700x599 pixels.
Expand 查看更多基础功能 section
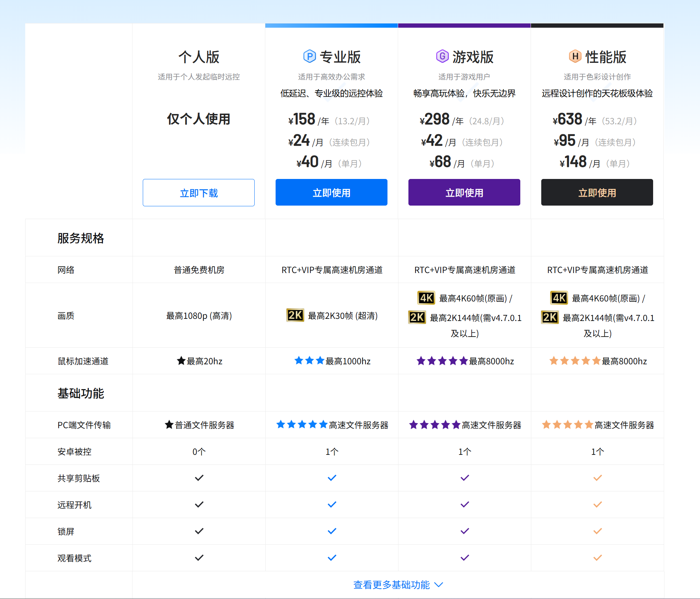392,585
